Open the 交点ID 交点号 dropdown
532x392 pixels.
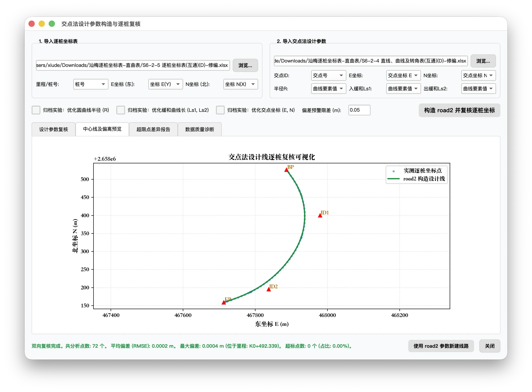(329, 75)
